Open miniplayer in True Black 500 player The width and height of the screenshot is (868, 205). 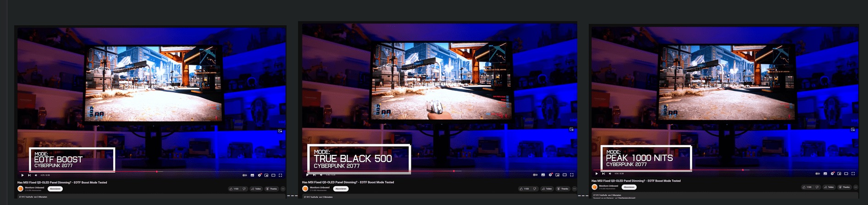[x=558, y=175]
